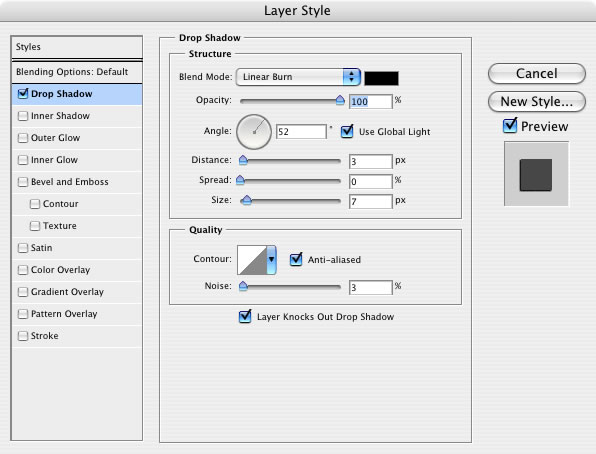
Task: Click the Distance value input field
Action: (370, 161)
